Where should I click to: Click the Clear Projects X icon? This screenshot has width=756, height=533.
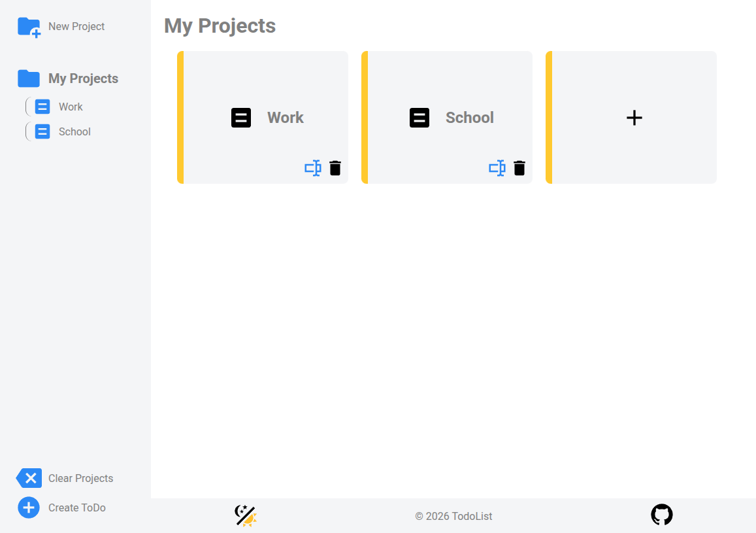pyautogui.click(x=29, y=478)
